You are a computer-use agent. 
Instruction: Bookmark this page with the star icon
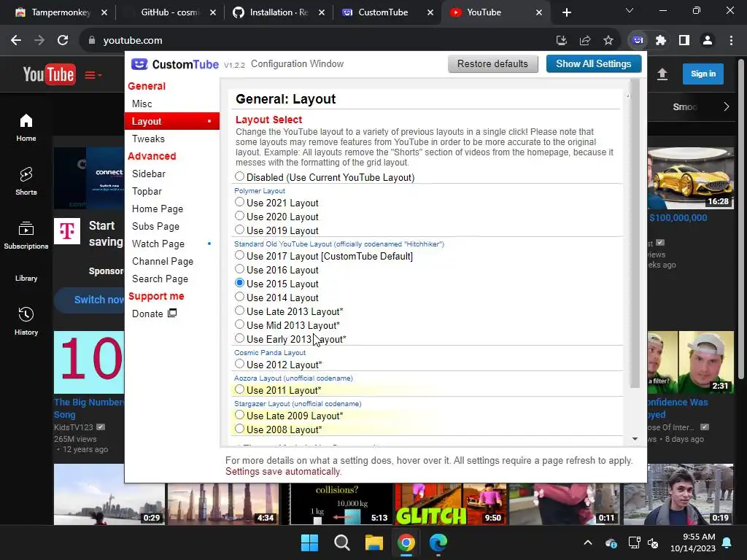coord(608,41)
